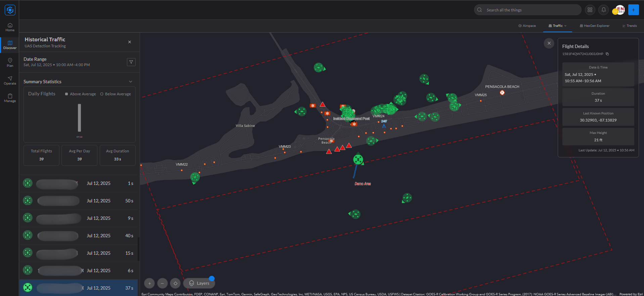Toggle the Above Average legend item
Viewport: 644px width, 296px height.
[x=81, y=94]
